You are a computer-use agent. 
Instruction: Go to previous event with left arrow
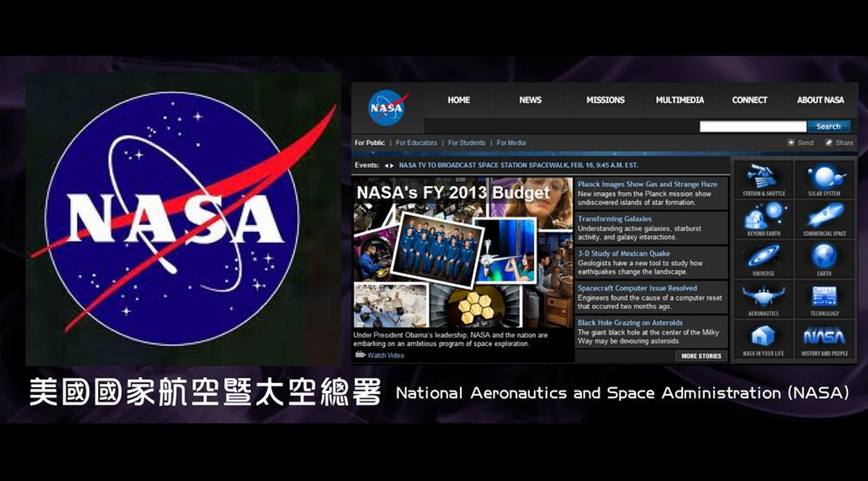(x=386, y=165)
